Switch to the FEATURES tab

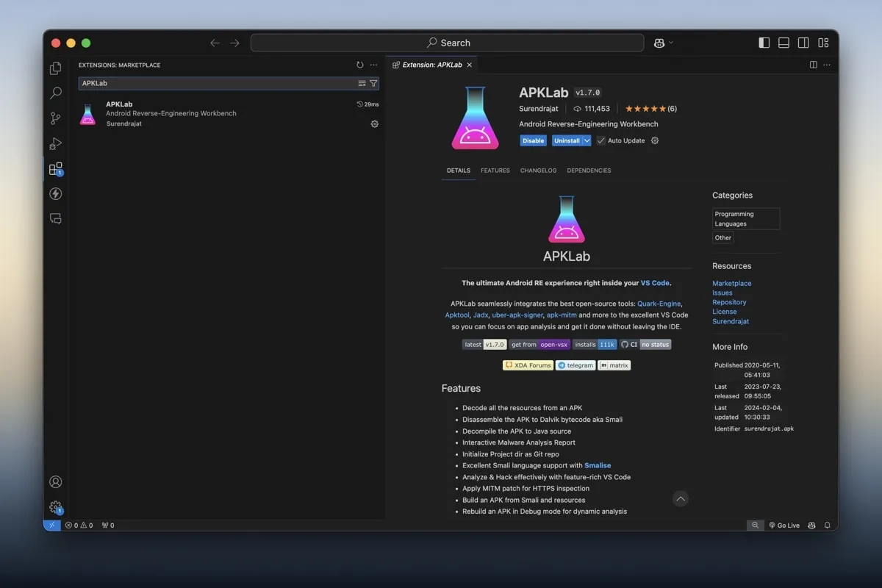495,171
